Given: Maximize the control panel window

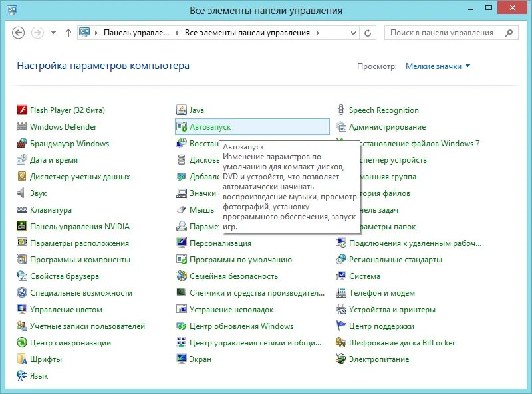Looking at the screenshot, I should (x=489, y=8).
